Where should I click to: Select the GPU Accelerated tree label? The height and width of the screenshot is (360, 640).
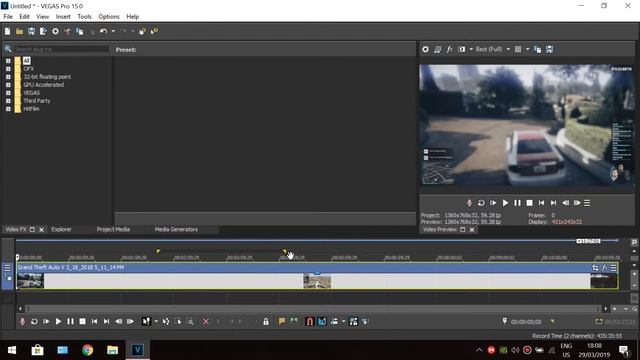pyautogui.click(x=44, y=85)
